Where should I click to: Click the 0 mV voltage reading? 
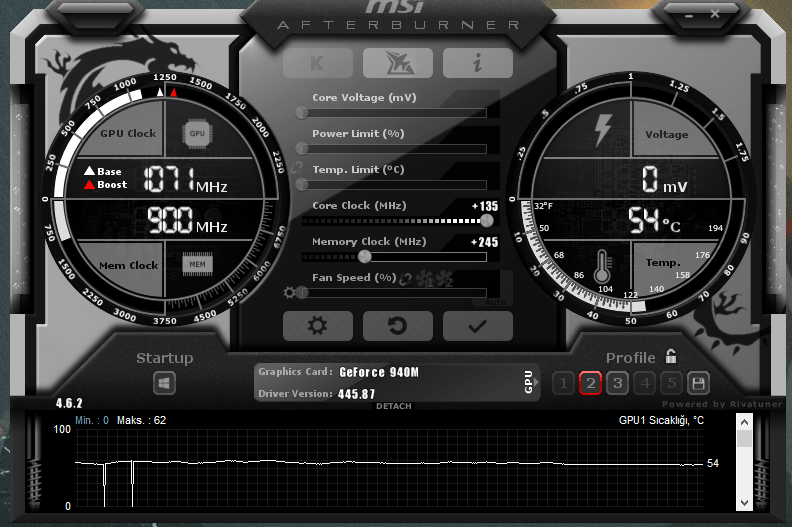pos(665,180)
